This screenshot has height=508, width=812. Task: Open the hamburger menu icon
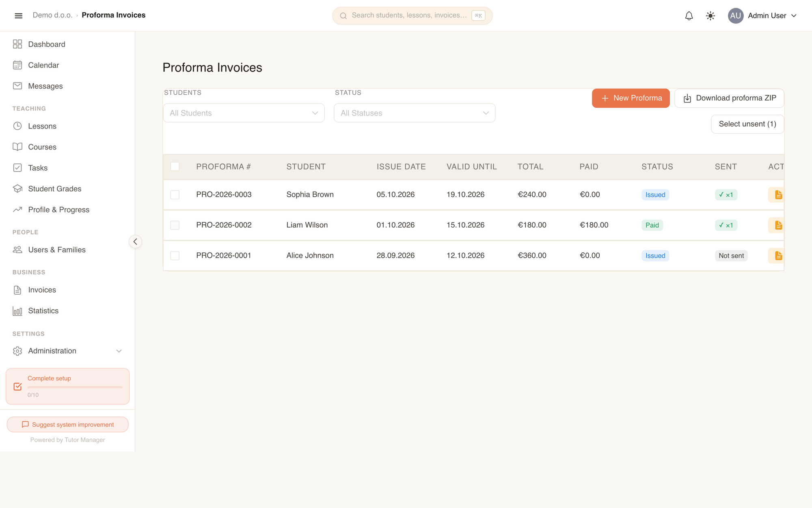pyautogui.click(x=18, y=15)
